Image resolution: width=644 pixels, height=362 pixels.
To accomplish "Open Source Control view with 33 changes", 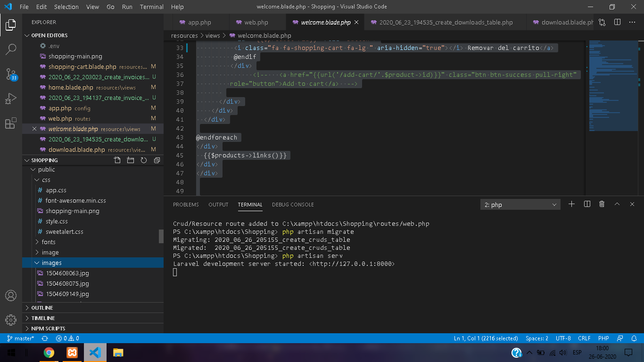I will click(11, 74).
